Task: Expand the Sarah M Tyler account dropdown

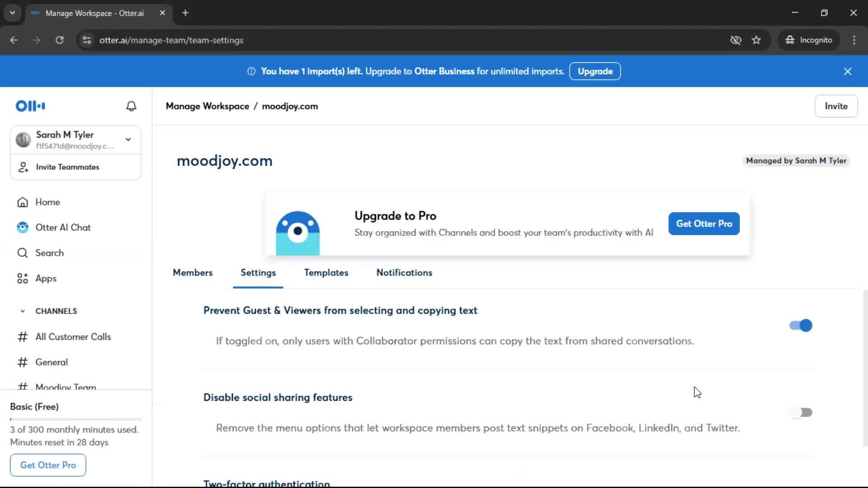Action: [128, 140]
